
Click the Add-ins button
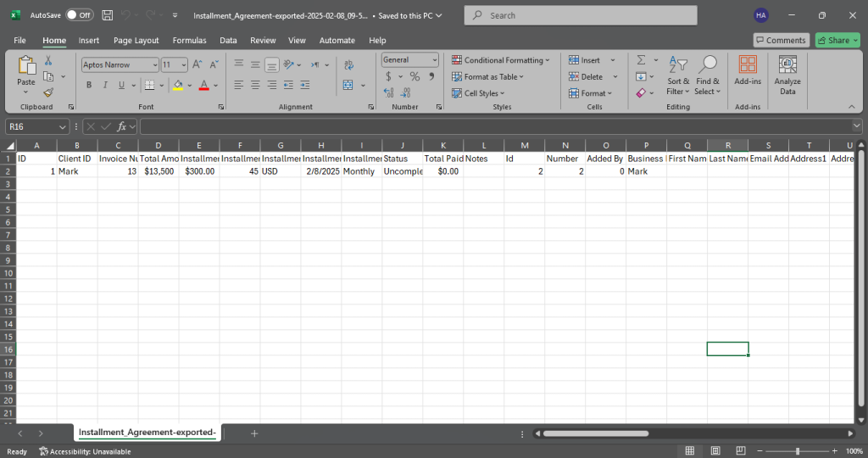(748, 71)
